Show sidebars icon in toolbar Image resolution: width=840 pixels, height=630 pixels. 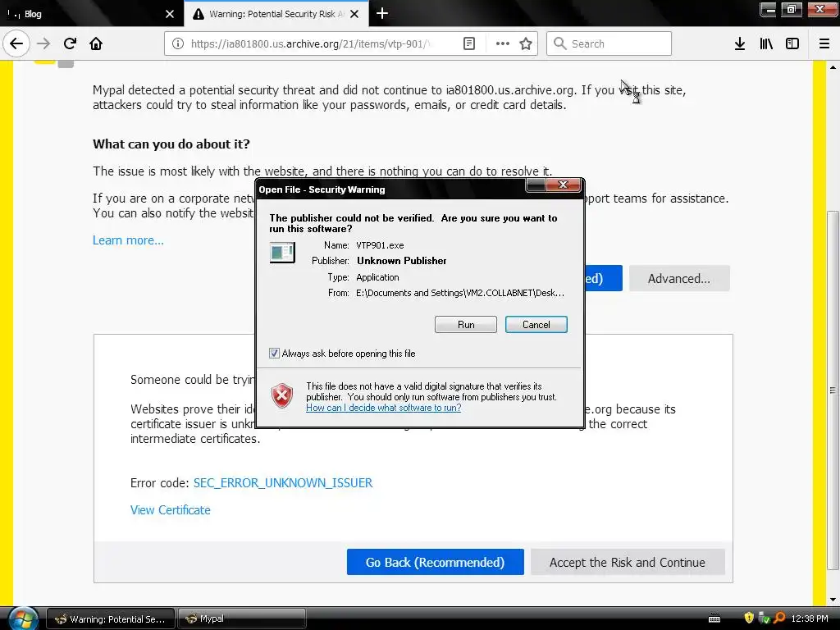pyautogui.click(x=792, y=43)
